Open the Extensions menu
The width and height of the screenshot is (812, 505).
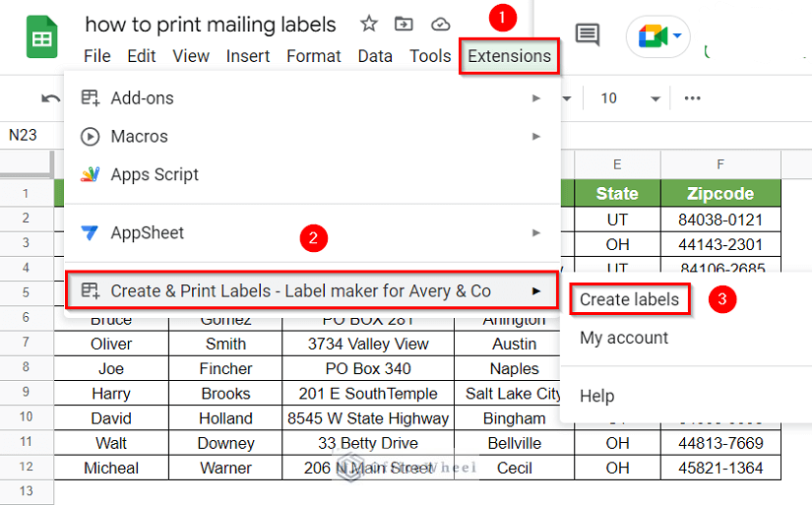(509, 56)
